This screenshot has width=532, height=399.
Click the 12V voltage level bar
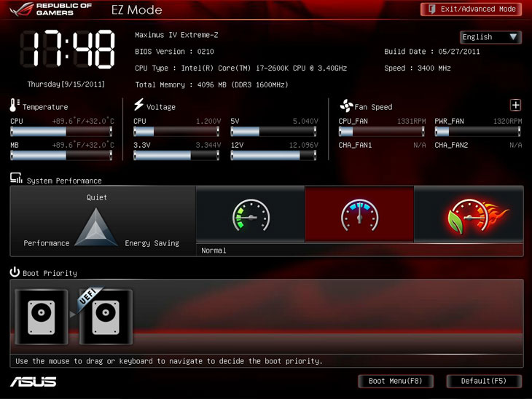275,155
